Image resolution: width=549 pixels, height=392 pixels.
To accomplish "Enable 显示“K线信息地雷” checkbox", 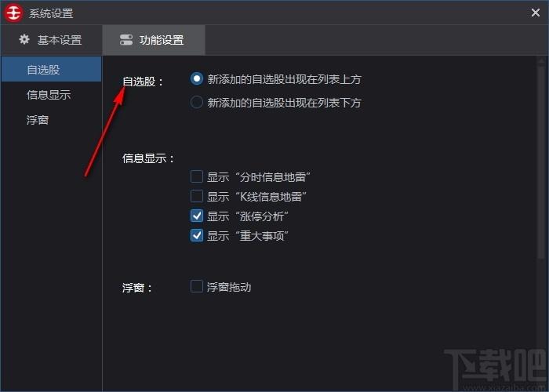I will pyautogui.click(x=196, y=196).
